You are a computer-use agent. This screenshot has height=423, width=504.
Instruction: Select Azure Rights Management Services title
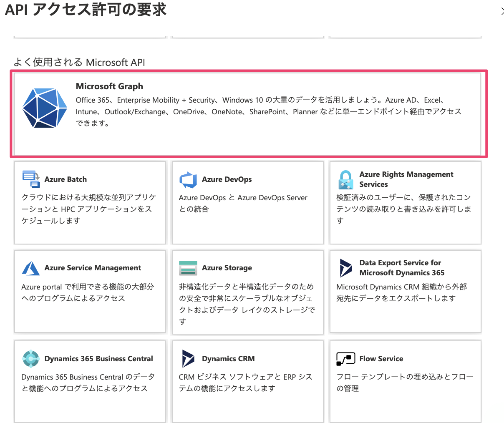(406, 179)
